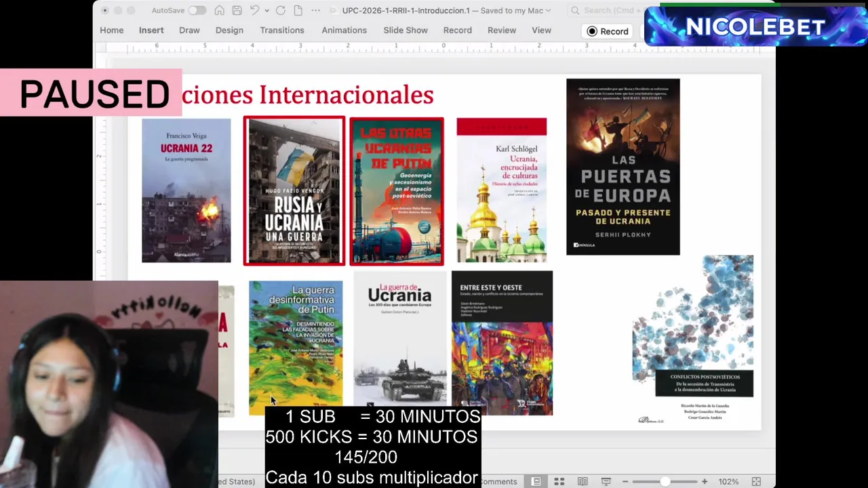The width and height of the screenshot is (868, 488).
Task: Open the Home ribbon tab
Action: coord(112,30)
